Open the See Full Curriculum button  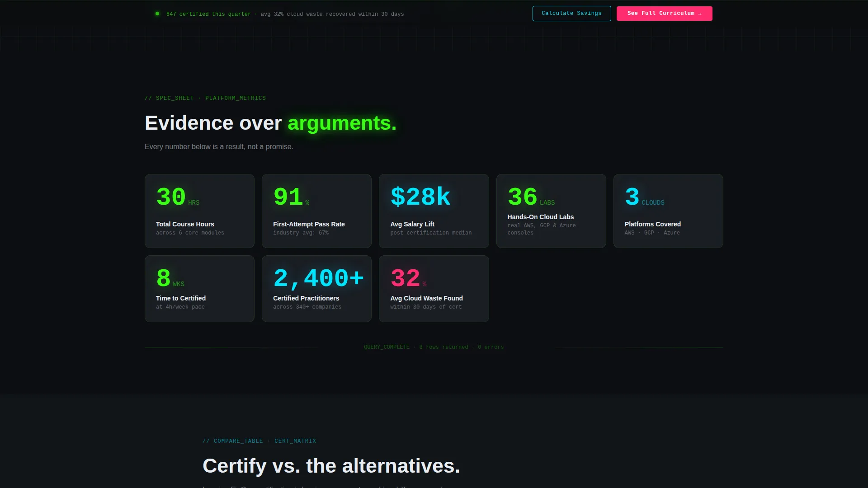click(x=664, y=14)
